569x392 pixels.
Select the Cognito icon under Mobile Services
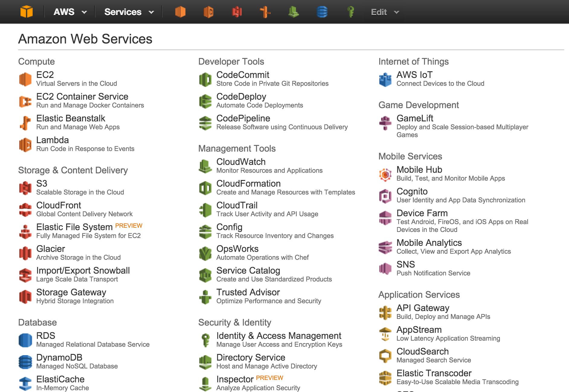(385, 195)
